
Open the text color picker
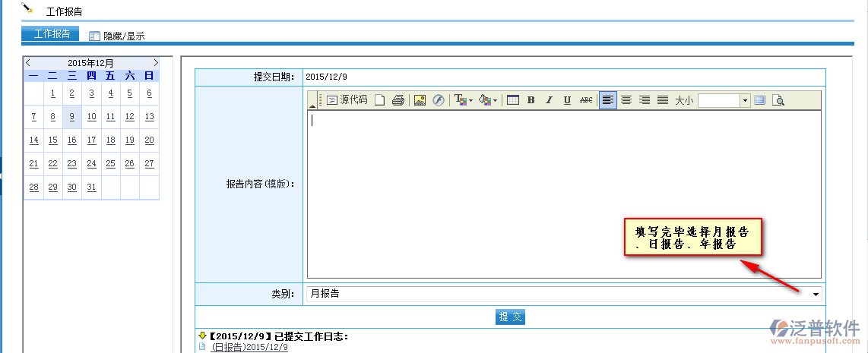(464, 100)
